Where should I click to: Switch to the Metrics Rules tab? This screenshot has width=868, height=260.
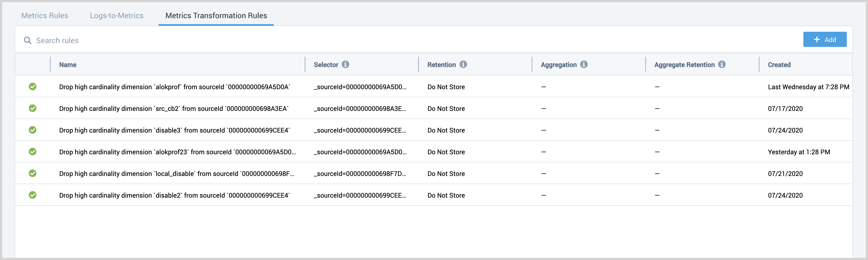click(45, 15)
